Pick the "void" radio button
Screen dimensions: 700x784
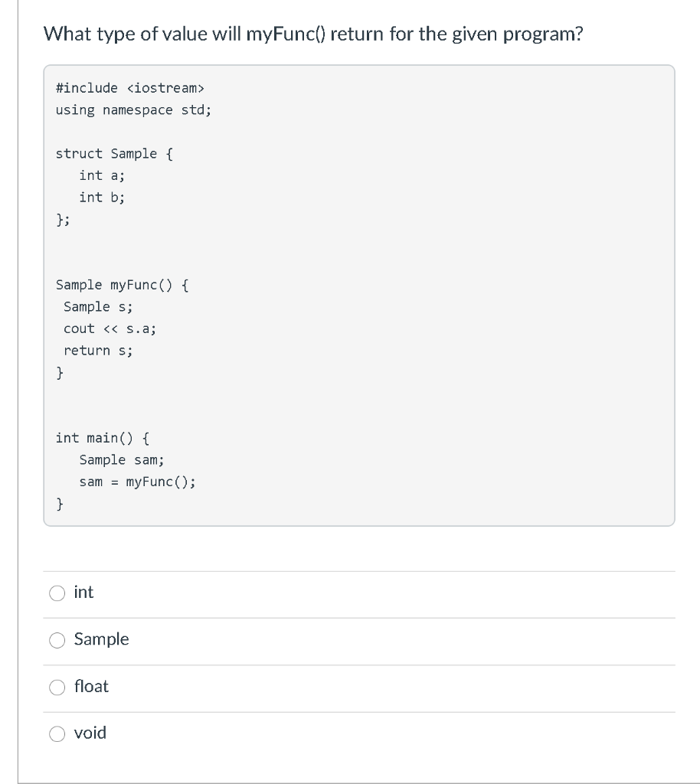(x=57, y=733)
